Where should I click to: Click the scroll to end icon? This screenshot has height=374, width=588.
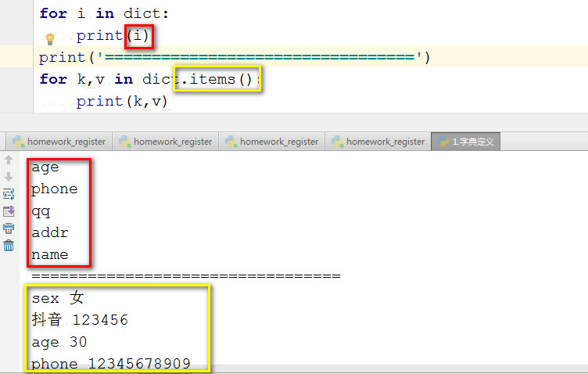[x=9, y=211]
